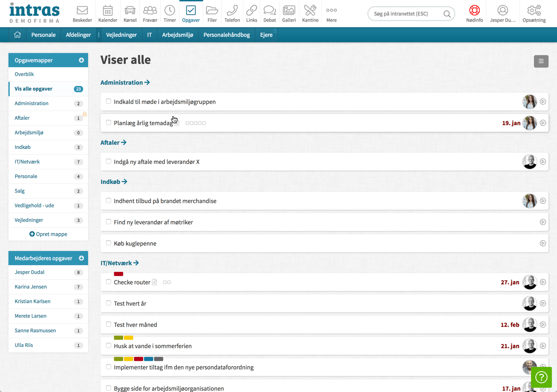Image resolution: width=557 pixels, height=392 pixels.
Task: Check off 'Køb kuglepenne' task
Action: click(108, 243)
